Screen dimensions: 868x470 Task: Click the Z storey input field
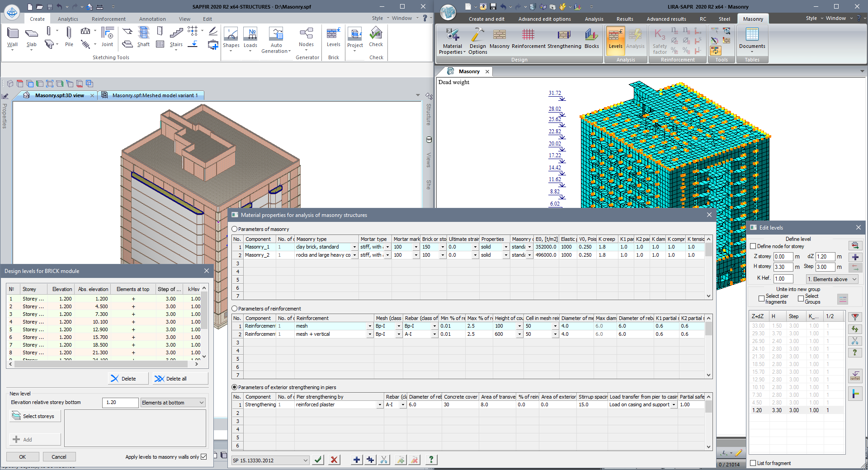(783, 257)
